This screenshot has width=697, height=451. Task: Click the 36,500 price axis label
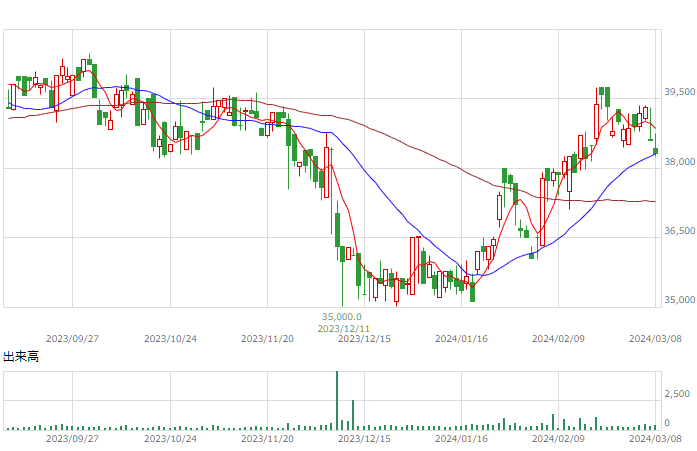[x=680, y=231]
